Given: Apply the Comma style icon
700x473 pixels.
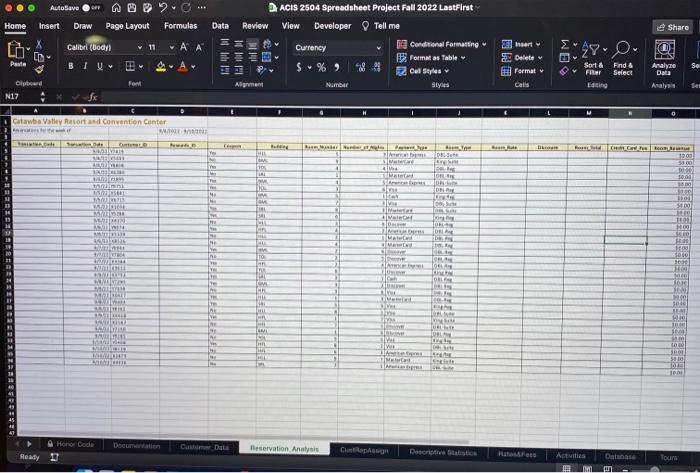Looking at the screenshot, I should (337, 67).
